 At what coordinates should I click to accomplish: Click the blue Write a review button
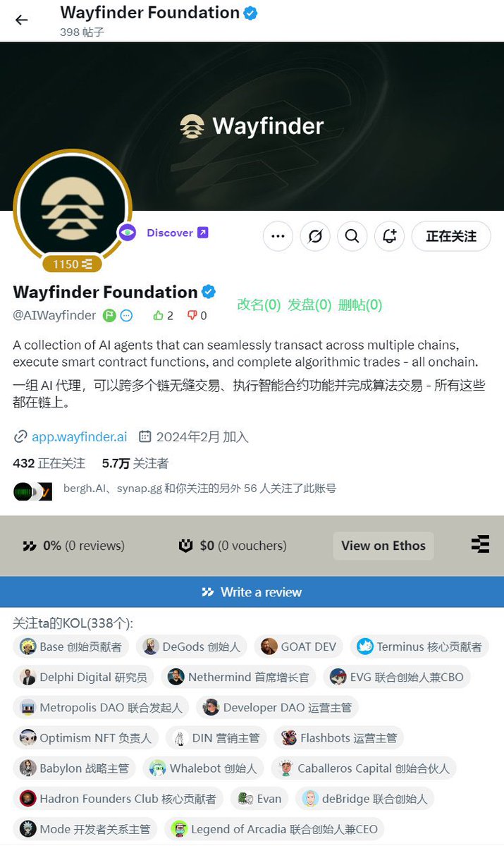click(252, 592)
